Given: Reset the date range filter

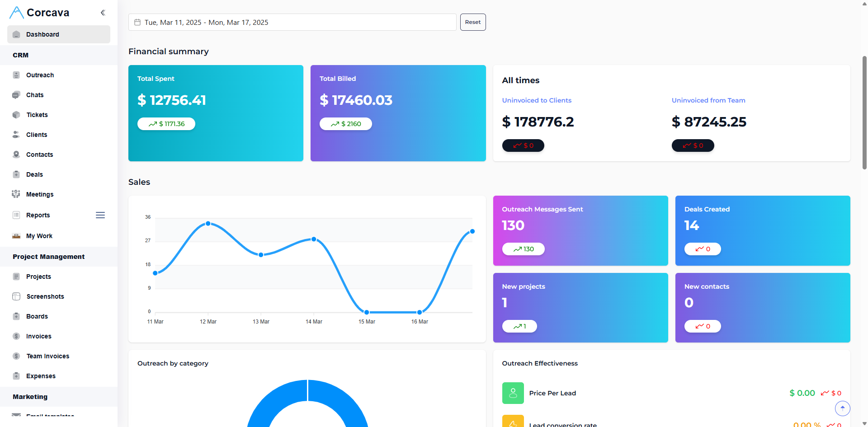Looking at the screenshot, I should pyautogui.click(x=473, y=22).
